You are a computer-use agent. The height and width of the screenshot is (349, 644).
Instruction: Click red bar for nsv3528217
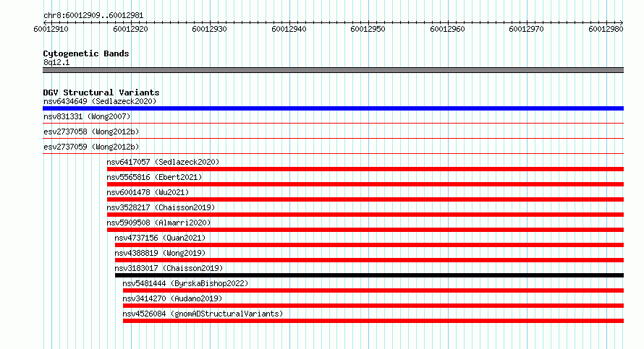click(x=365, y=215)
